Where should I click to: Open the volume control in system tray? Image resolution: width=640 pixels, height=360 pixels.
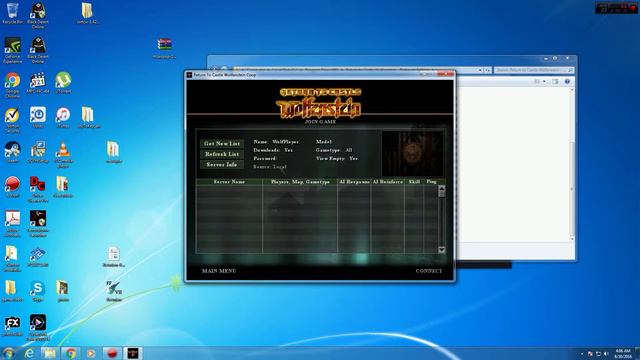tap(606, 353)
